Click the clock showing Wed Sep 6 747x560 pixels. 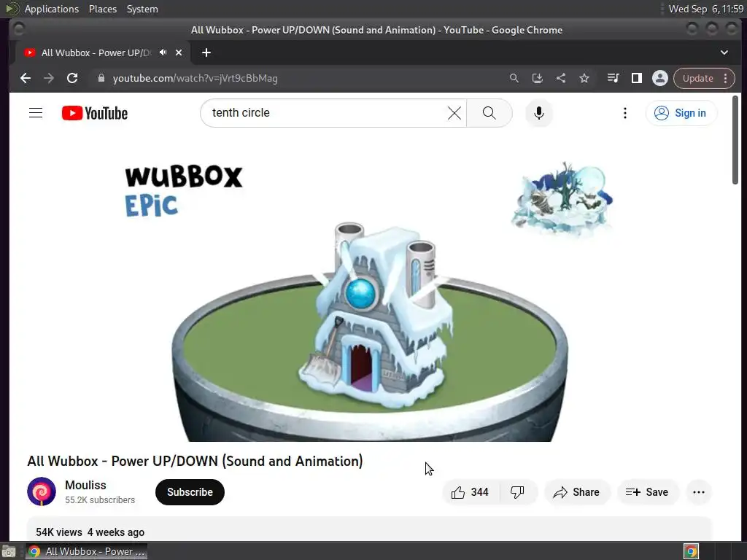pyautogui.click(x=705, y=9)
